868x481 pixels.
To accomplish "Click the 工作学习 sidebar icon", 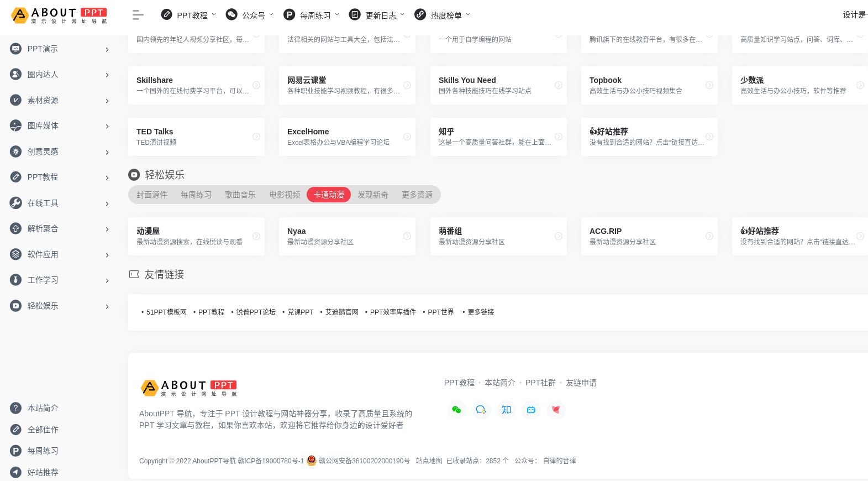I will (16, 280).
